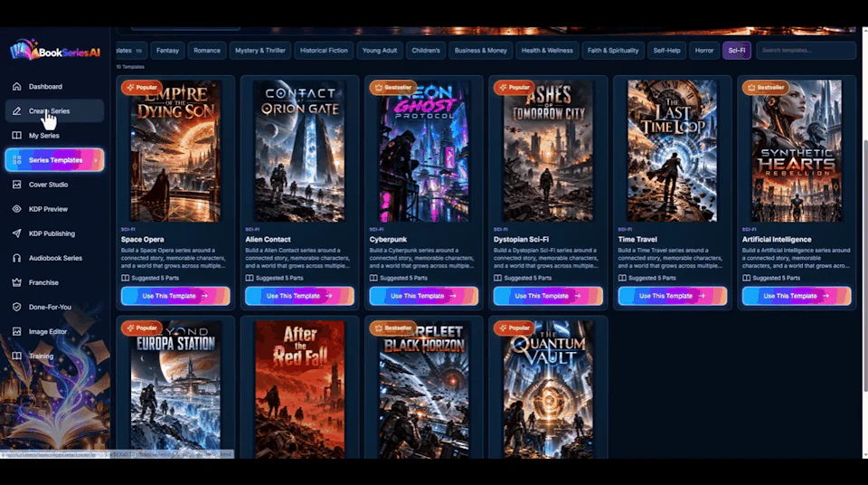Use This Template for Time Travel
Image resolution: width=868 pixels, height=485 pixels.
pos(672,296)
